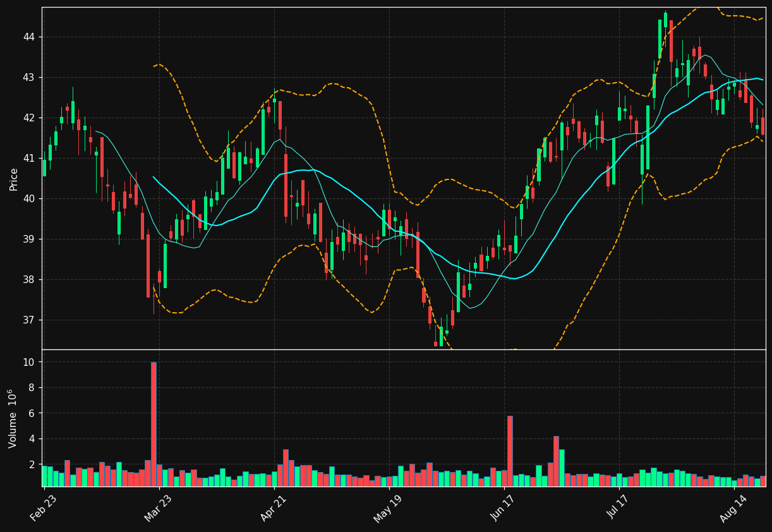Click the 2 volume tick label

point(33,464)
